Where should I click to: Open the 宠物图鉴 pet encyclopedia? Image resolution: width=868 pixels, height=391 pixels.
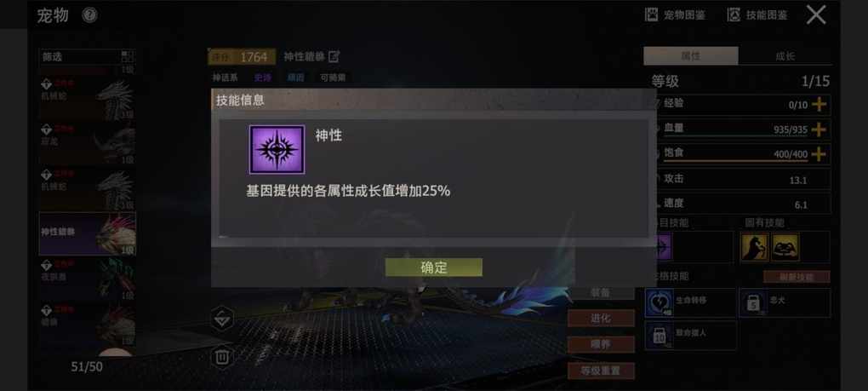[676, 15]
